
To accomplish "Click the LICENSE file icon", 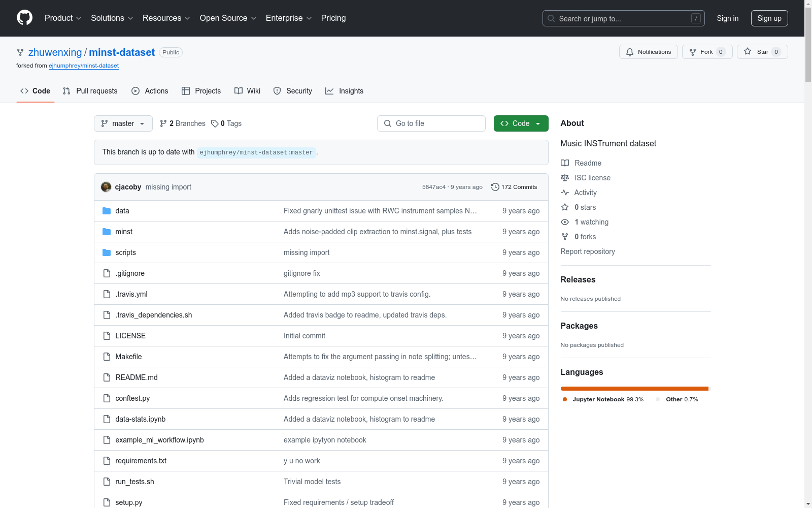I will coord(107,336).
